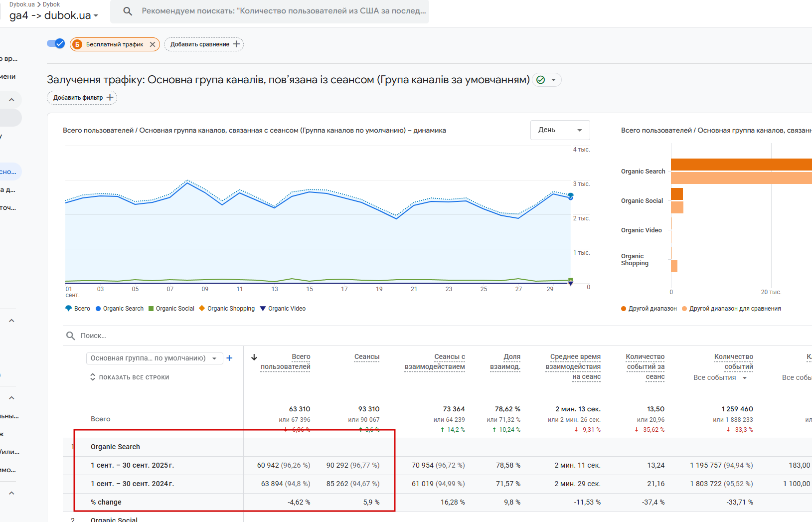Remove the Бесплатный трафик comparison chip
The width and height of the screenshot is (812, 522).
point(153,44)
